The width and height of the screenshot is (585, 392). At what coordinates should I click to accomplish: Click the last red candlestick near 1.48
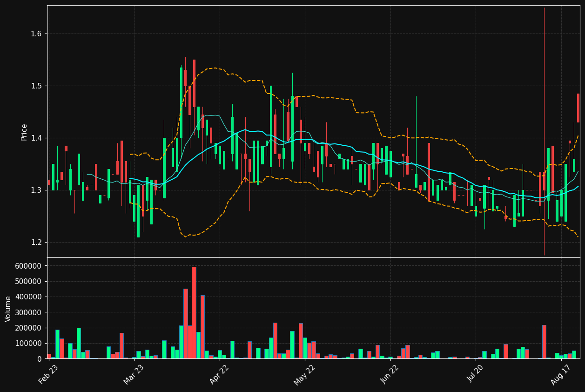tap(578, 108)
